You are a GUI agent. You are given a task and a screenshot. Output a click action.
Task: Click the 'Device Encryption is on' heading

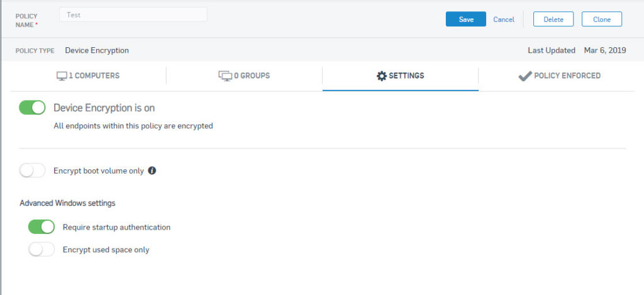[x=104, y=108]
